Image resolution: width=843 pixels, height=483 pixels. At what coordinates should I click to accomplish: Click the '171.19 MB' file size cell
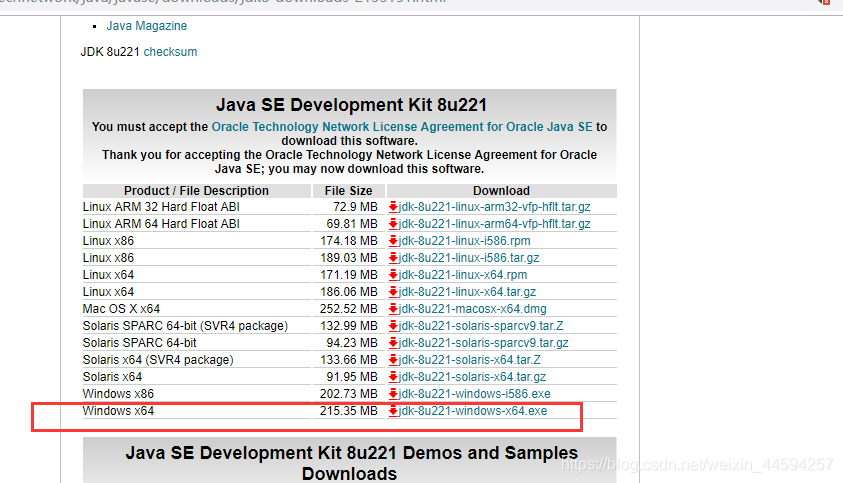(348, 275)
